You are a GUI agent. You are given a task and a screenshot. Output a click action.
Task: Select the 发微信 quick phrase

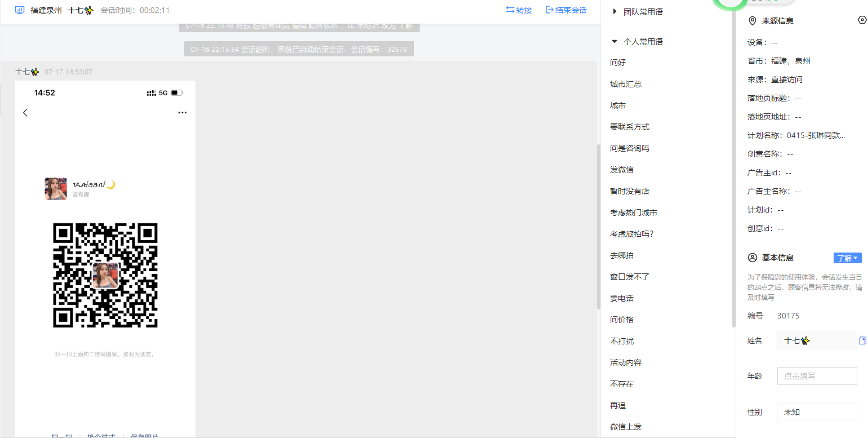click(622, 170)
